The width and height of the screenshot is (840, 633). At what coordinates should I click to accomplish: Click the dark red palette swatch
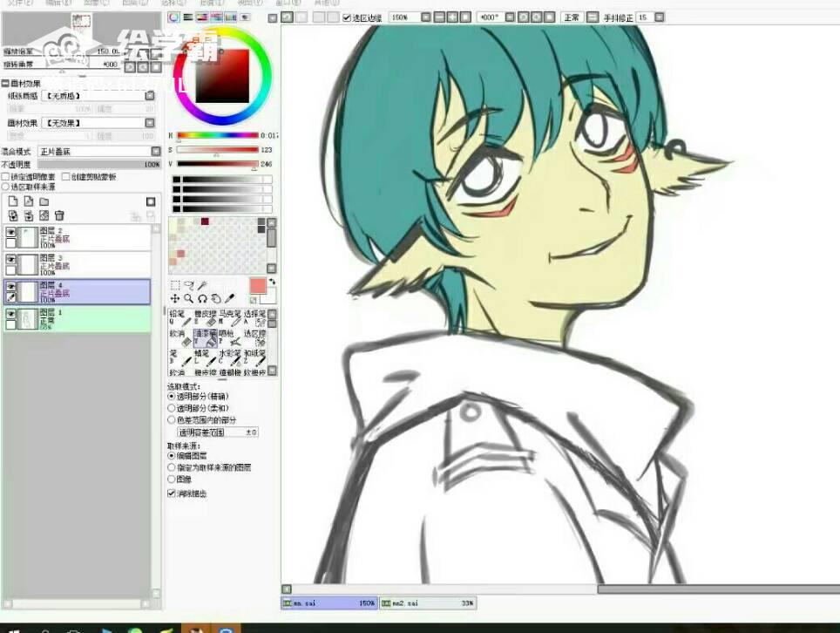[205, 221]
